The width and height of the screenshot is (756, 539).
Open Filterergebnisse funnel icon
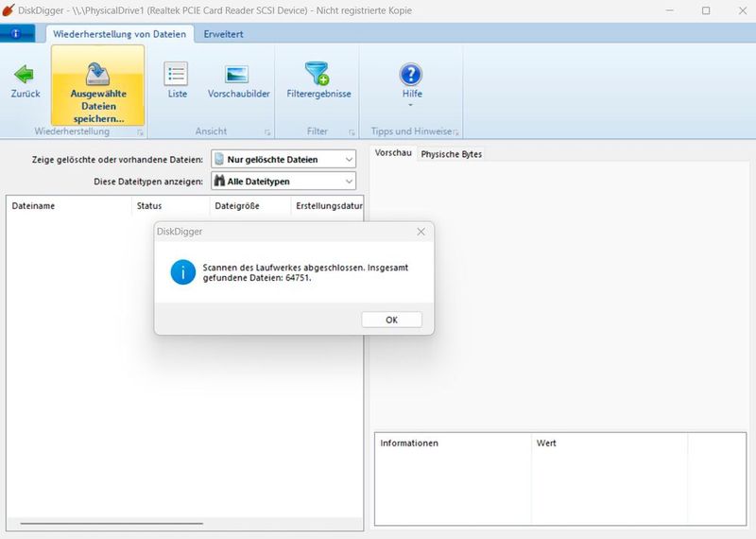[317, 74]
